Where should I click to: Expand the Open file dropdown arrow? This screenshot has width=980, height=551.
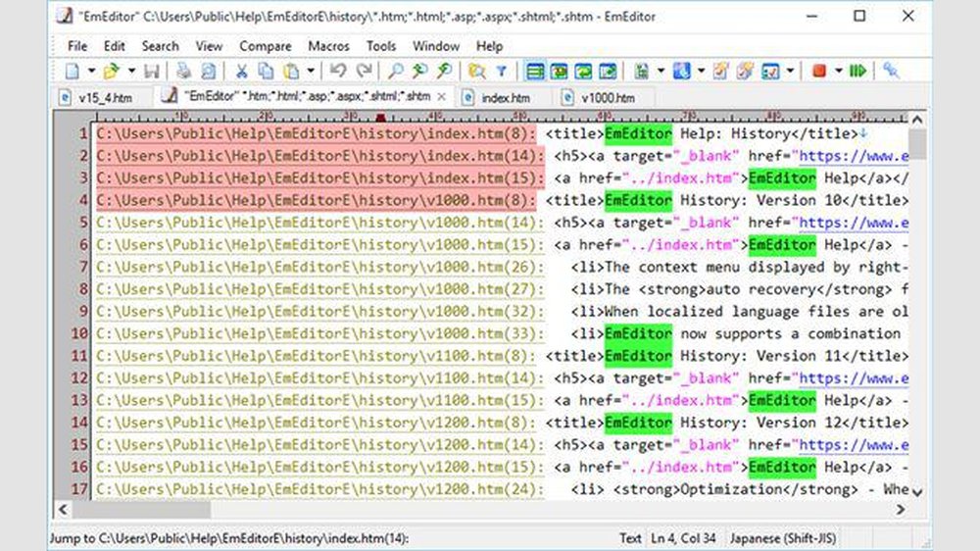[x=131, y=72]
